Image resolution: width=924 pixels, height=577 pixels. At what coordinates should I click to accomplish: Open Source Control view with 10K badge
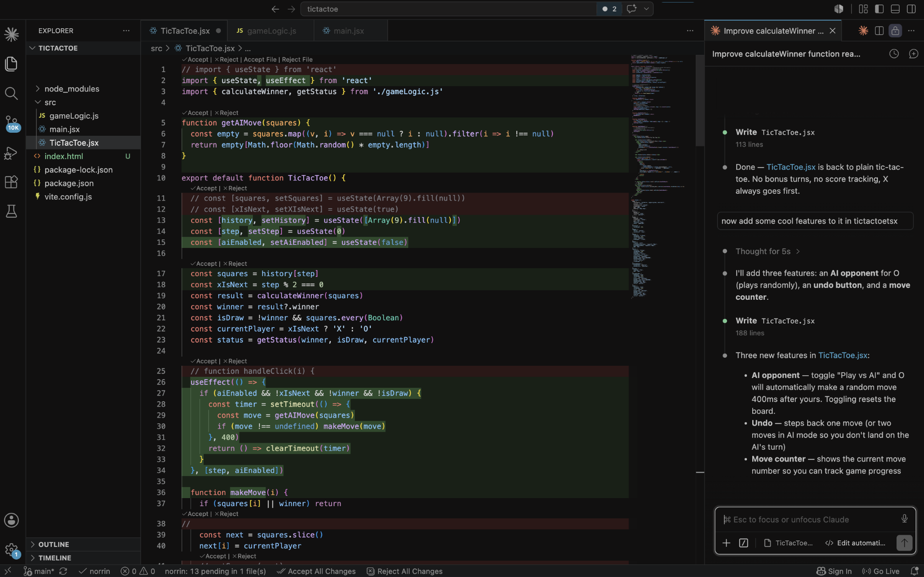click(x=11, y=123)
